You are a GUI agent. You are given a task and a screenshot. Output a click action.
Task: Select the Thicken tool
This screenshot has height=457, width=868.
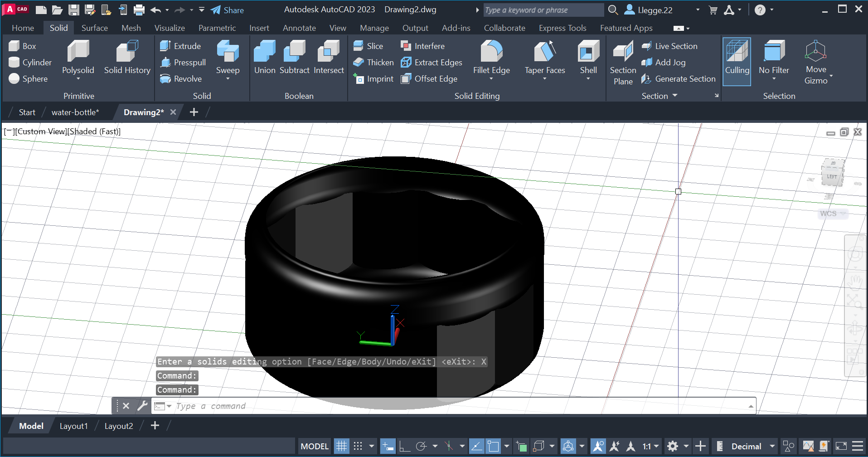point(373,62)
